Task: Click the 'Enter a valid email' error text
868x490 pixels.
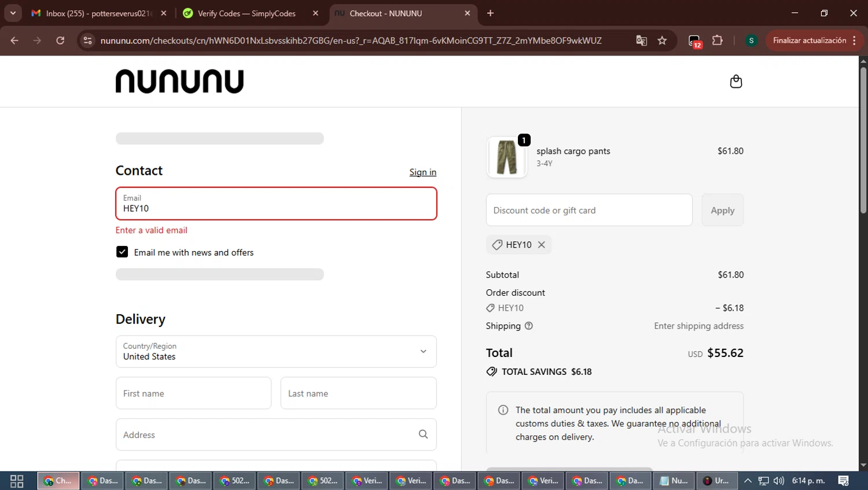Action: click(152, 230)
